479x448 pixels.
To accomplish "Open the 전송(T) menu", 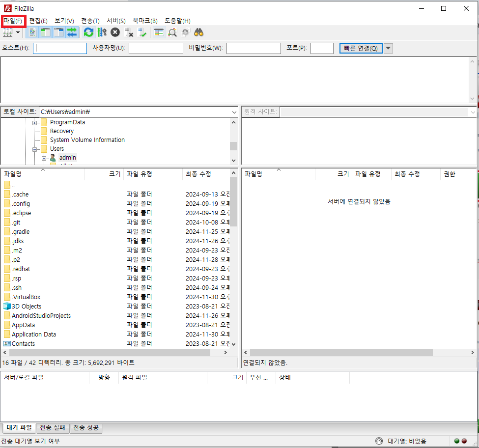I will [x=90, y=21].
